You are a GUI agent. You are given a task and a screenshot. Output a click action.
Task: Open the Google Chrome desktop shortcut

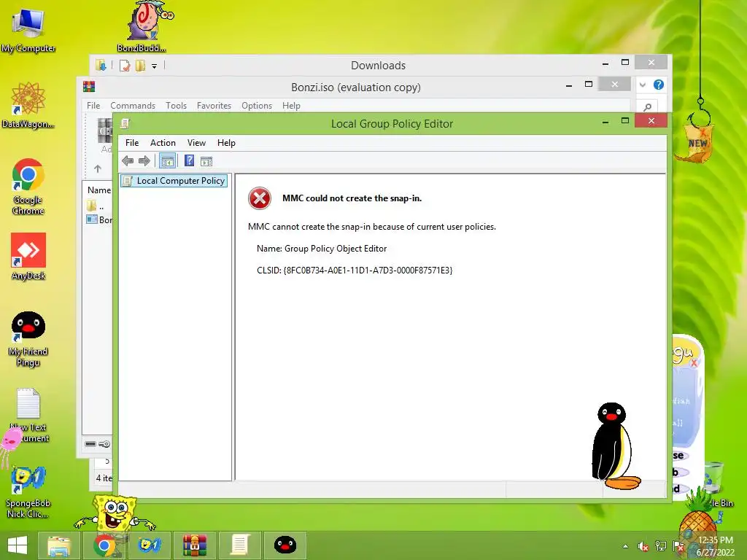click(x=28, y=187)
